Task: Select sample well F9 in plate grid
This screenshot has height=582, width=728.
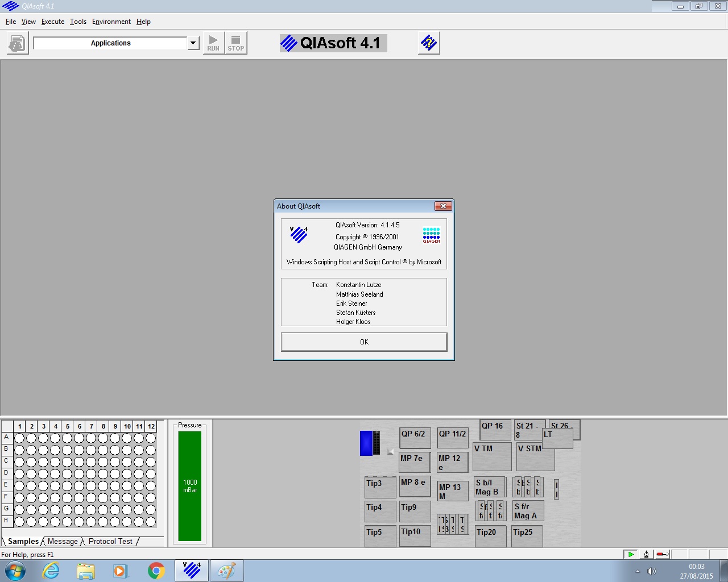Action: (115, 498)
